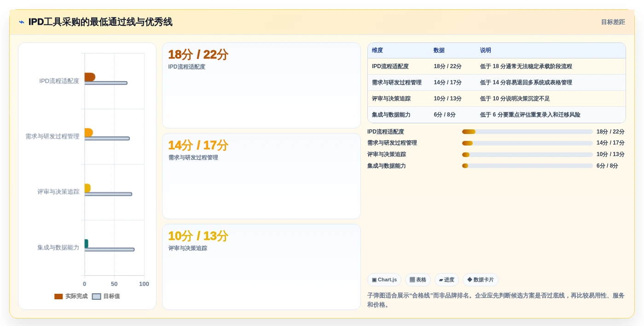Click the teal actual bar for 集成与数据能力

tap(86, 244)
